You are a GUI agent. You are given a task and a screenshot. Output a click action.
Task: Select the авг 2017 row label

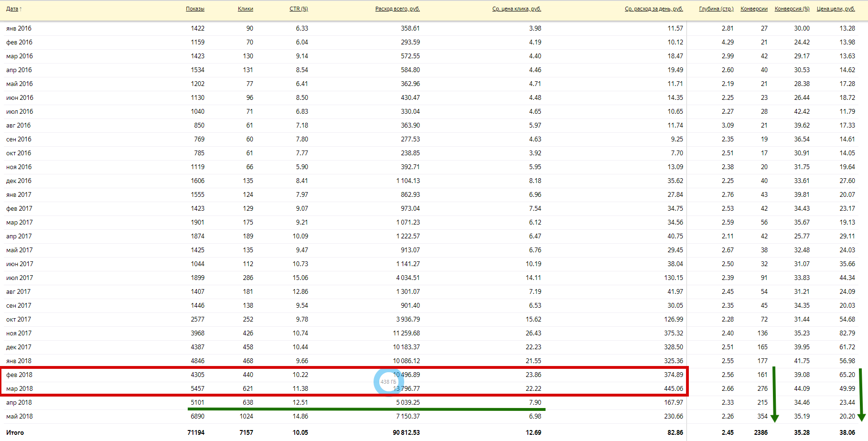click(x=18, y=291)
